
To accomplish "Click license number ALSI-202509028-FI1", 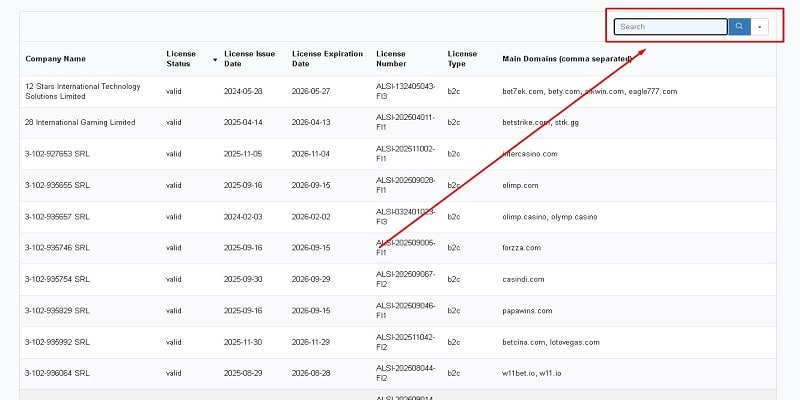I will [x=406, y=185].
